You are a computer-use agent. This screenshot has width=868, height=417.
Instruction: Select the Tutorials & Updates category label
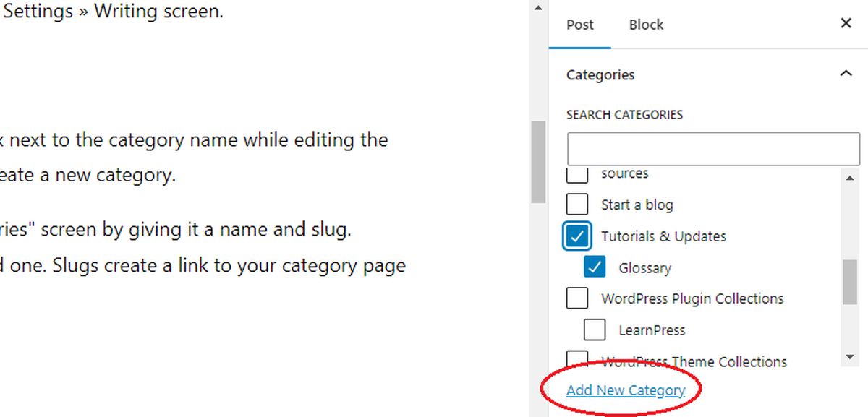[x=663, y=236]
